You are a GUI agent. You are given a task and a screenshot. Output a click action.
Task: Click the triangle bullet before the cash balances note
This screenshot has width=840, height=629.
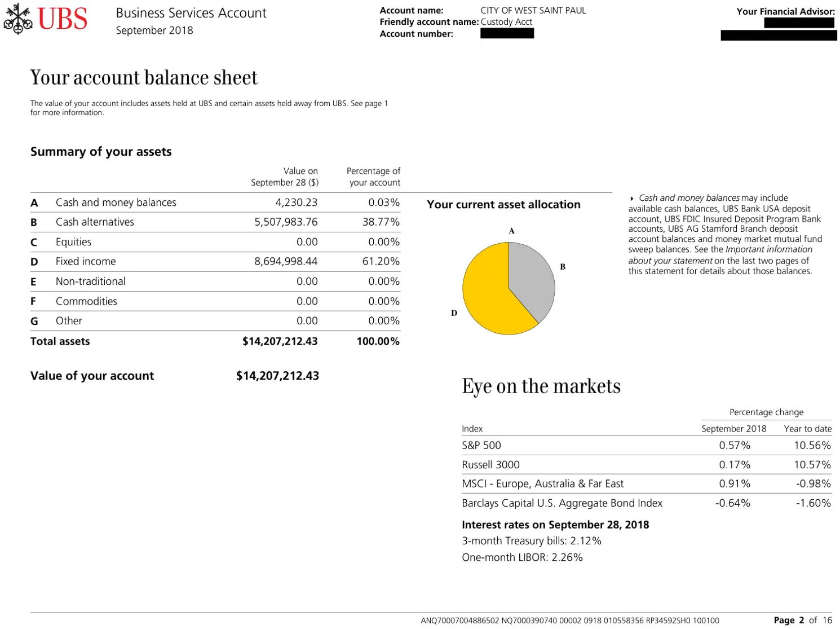pyautogui.click(x=632, y=199)
